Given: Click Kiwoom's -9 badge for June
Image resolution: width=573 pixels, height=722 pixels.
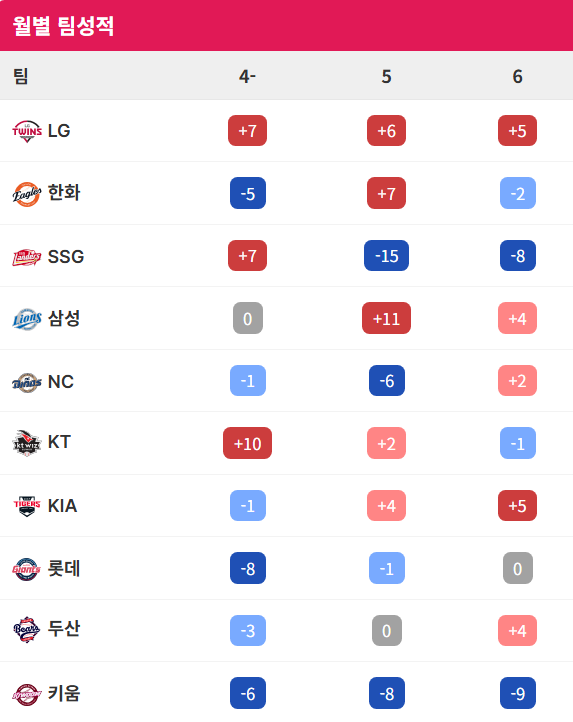Looking at the screenshot, I should pyautogui.click(x=518, y=693).
